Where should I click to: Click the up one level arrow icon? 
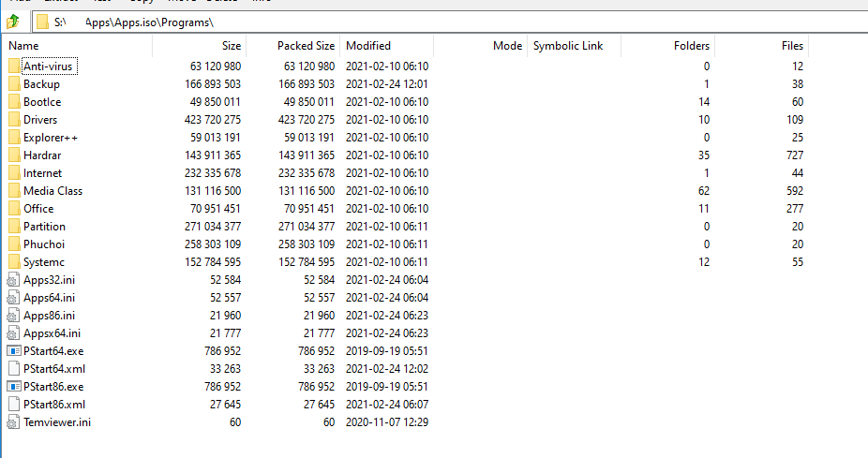point(13,22)
